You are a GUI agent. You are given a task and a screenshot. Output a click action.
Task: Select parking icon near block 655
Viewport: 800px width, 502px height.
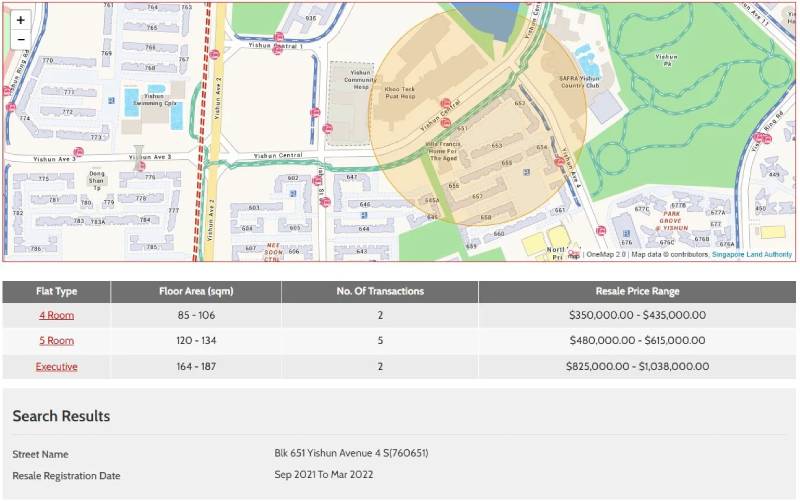tap(524, 169)
